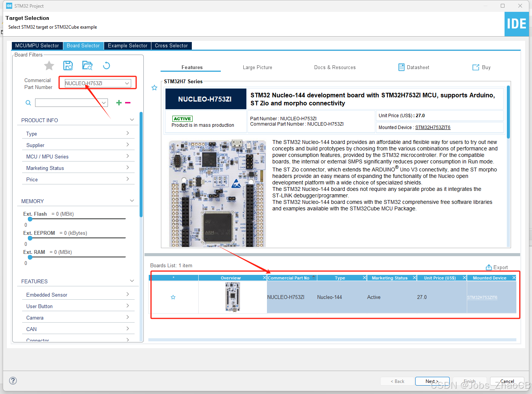This screenshot has width=532, height=394.
Task: Remove a filter with red minus
Action: [128, 103]
